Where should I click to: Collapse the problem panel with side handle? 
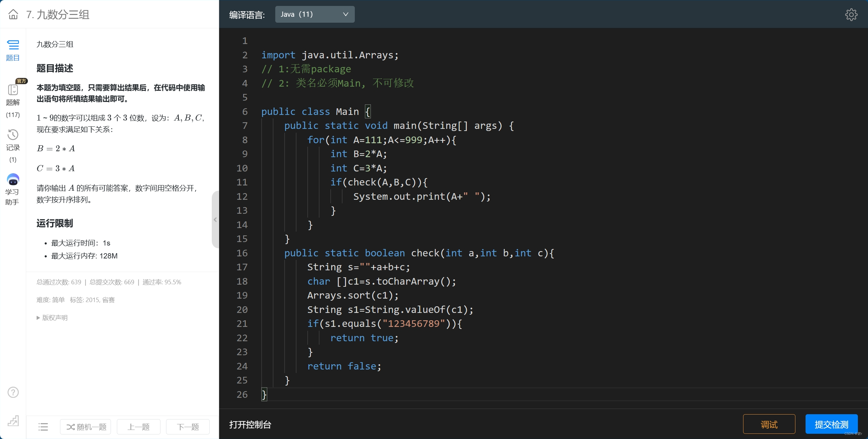[215, 219]
